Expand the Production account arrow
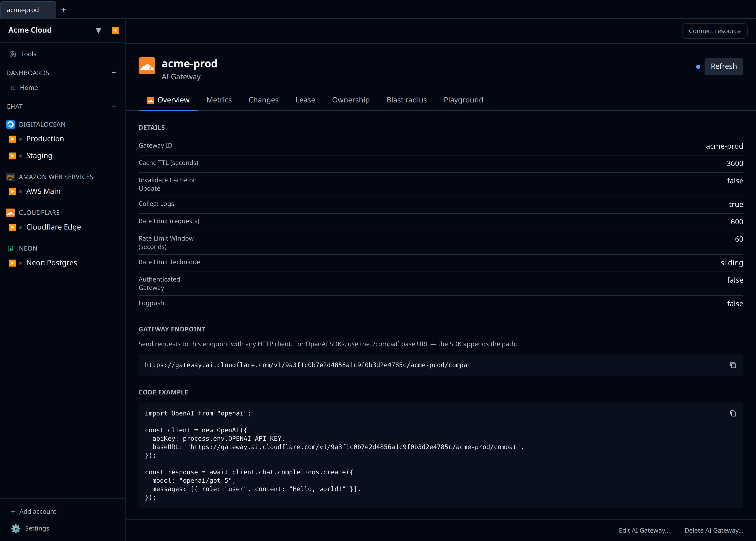The image size is (756, 541). click(x=12, y=139)
